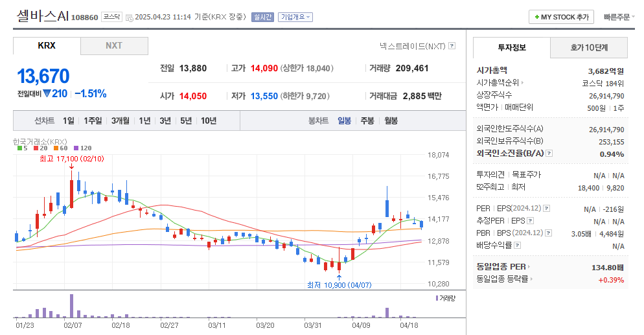Click the 거래량 value 209,461
Screen dimensions: 644x335
(x=412, y=68)
